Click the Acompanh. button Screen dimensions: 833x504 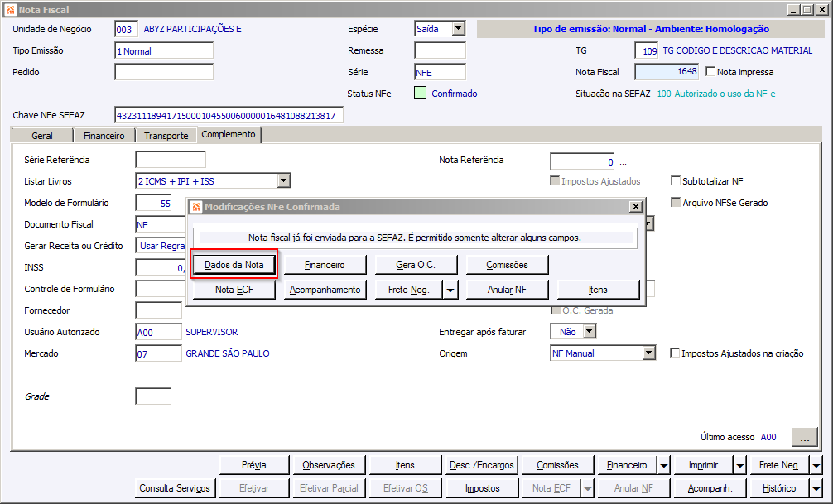point(710,488)
